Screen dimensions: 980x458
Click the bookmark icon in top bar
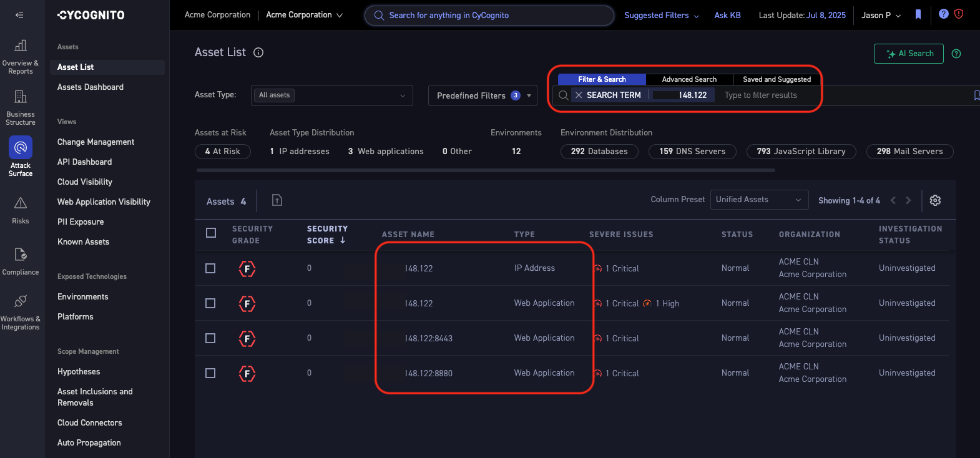click(918, 14)
